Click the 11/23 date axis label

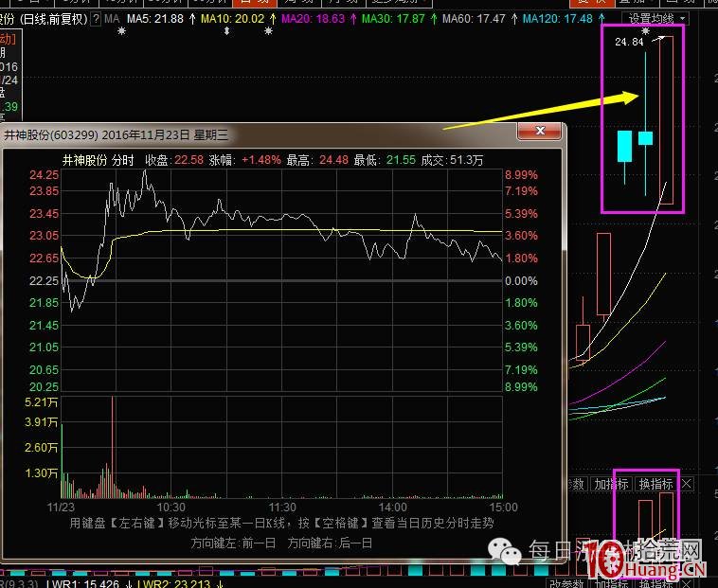(61, 508)
